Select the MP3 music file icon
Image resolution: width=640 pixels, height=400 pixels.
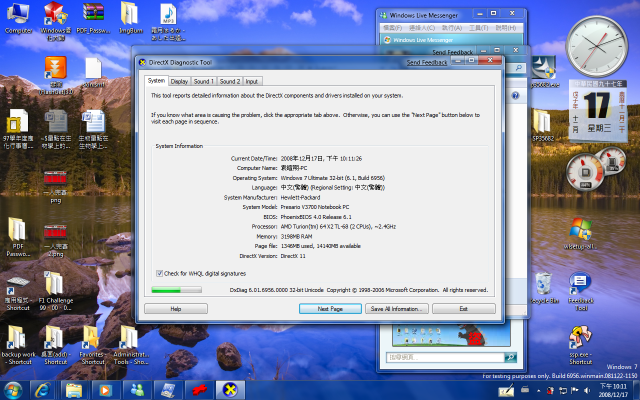pyautogui.click(x=168, y=22)
